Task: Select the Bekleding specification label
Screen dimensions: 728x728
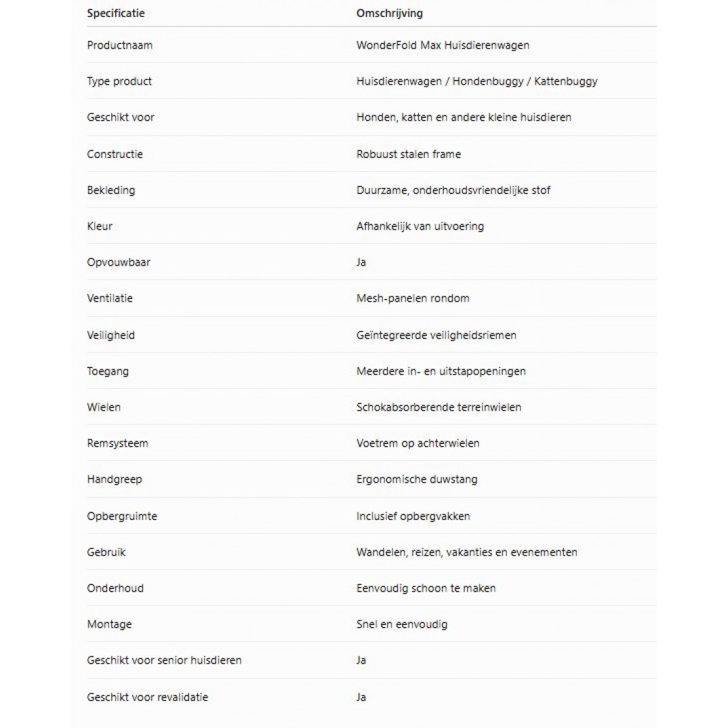Action: [x=111, y=190]
